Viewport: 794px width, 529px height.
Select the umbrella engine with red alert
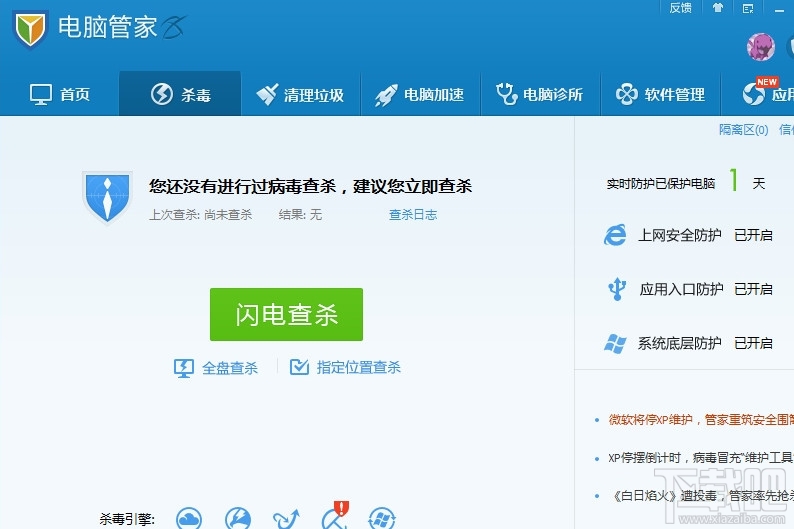pyautogui.click(x=335, y=515)
